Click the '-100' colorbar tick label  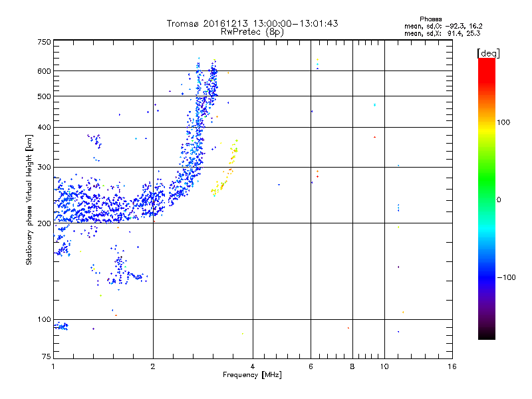pos(506,277)
